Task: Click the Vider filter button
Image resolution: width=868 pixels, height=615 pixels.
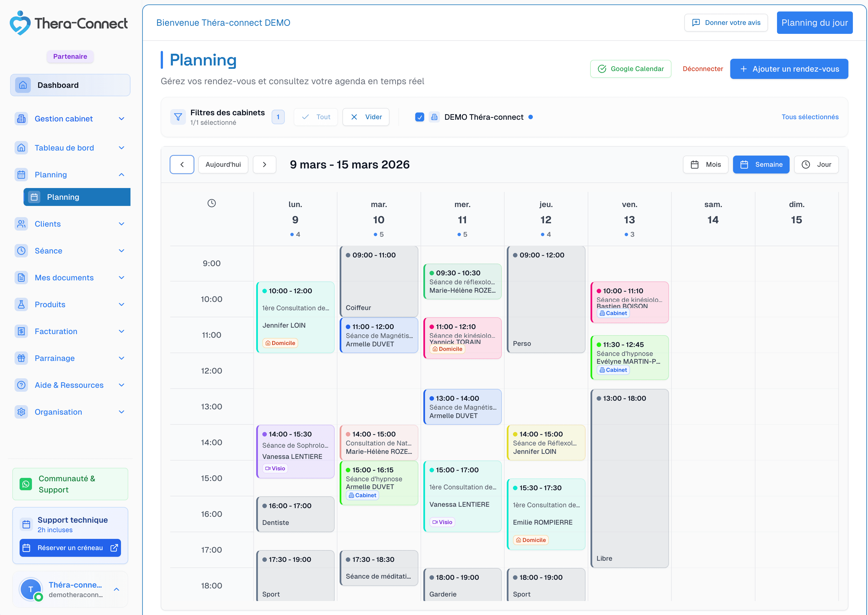Action: (x=366, y=117)
